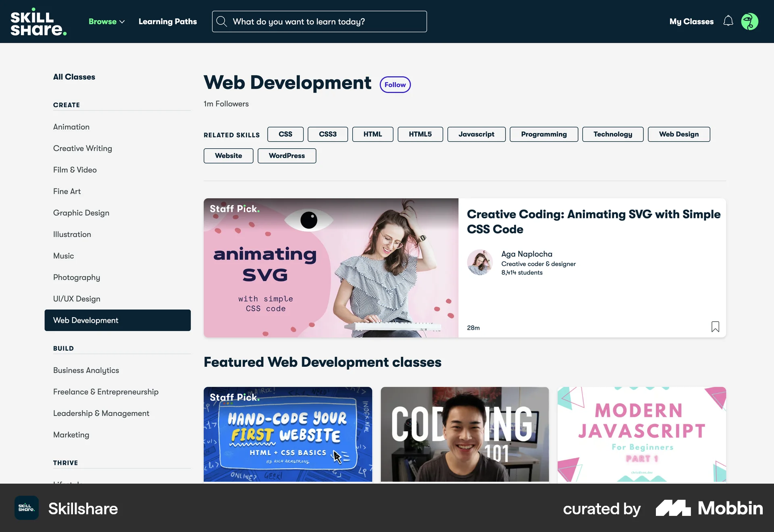
Task: Select the WordPress related skill
Action: (287, 156)
